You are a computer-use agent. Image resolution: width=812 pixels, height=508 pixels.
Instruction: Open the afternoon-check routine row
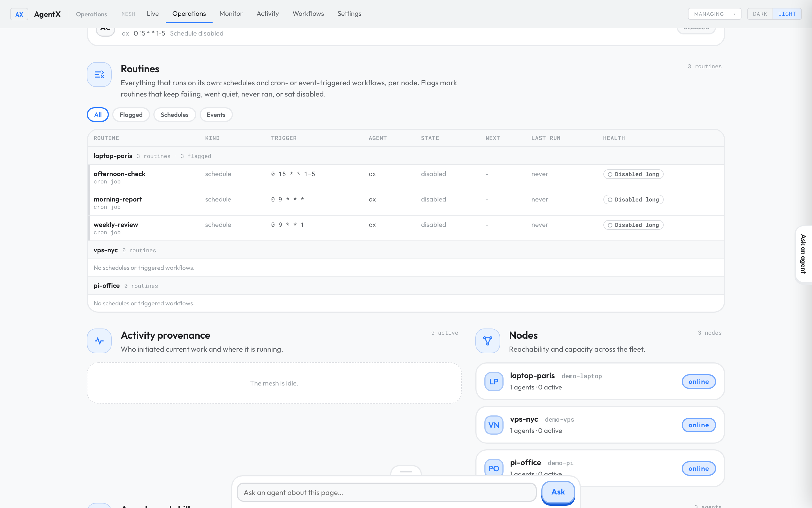[x=406, y=178]
